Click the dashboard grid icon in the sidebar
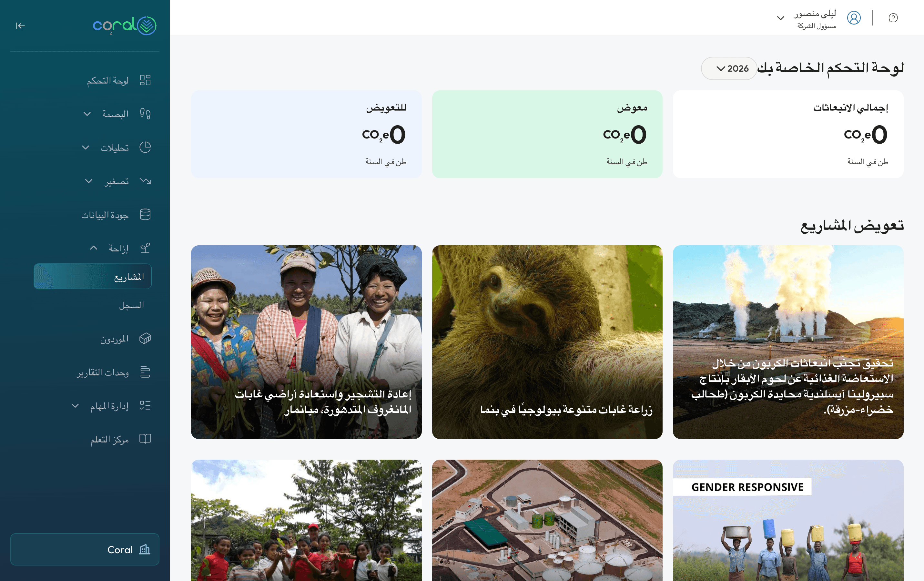The image size is (924, 581). click(x=145, y=80)
